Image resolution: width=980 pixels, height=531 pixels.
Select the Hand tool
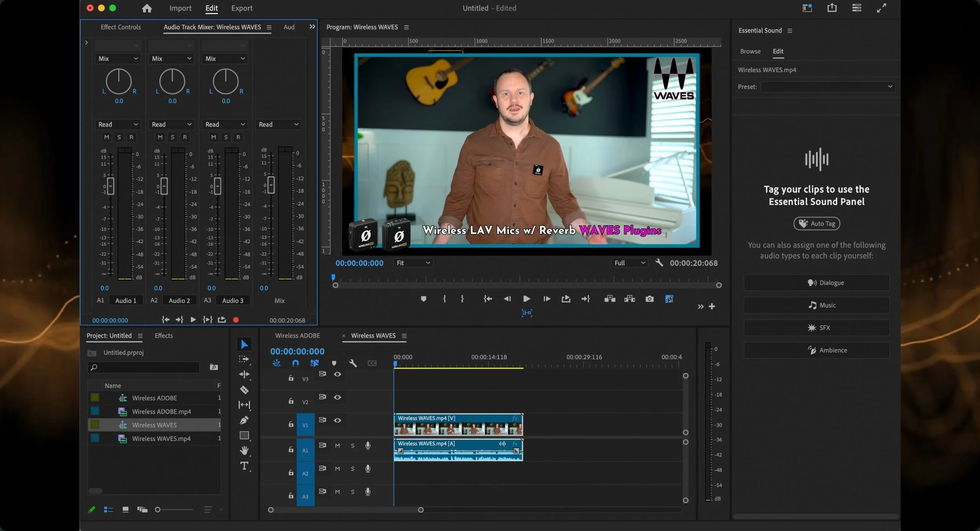244,451
